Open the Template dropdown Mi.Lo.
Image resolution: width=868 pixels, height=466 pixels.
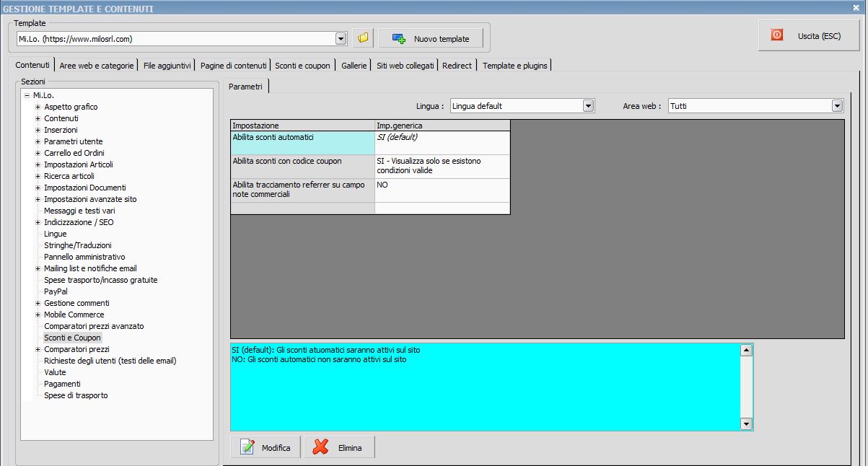tap(341, 38)
